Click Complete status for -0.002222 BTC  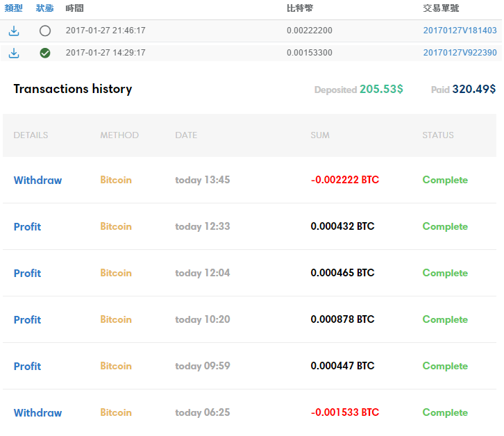(x=445, y=180)
